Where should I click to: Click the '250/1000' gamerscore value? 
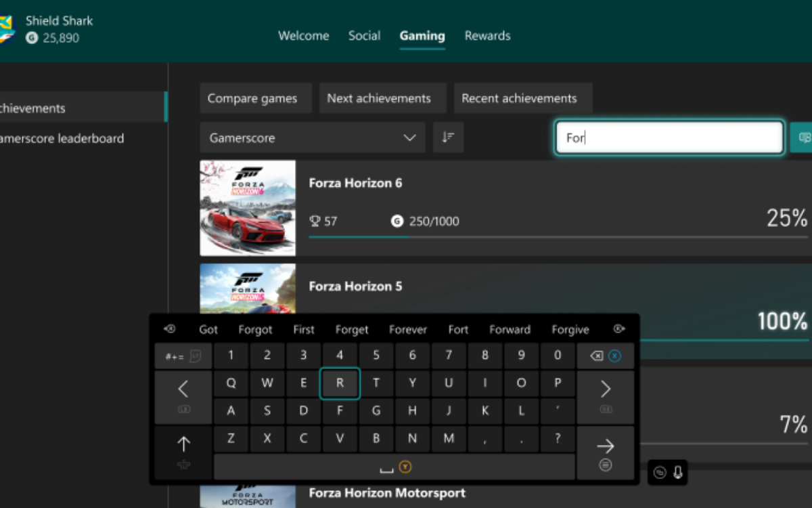tap(434, 221)
